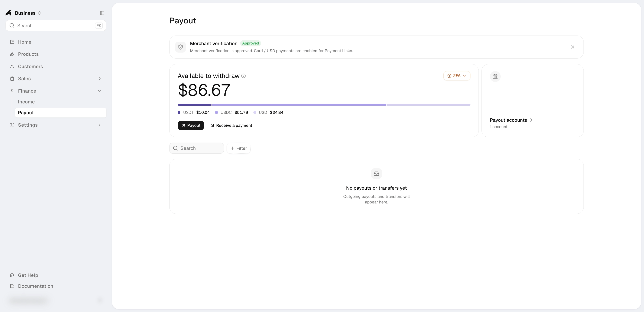Click the Settings sliders icon

[12, 125]
